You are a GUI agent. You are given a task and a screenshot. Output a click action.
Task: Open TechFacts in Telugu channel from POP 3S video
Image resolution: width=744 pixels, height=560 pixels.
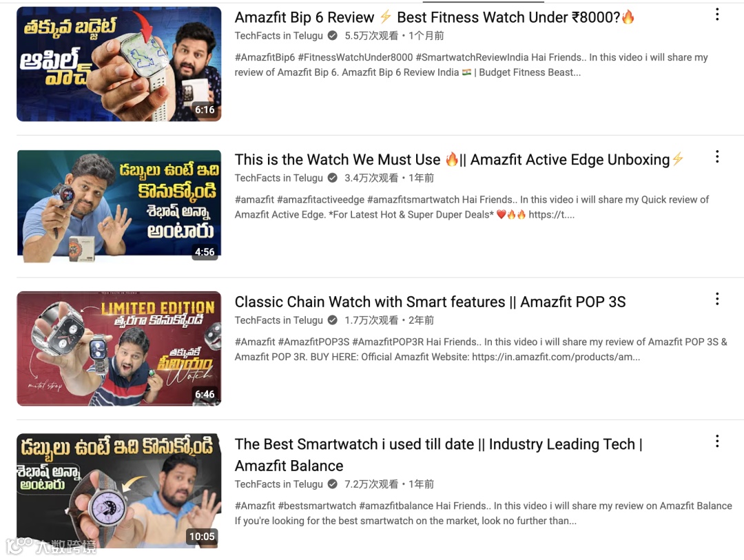click(278, 320)
